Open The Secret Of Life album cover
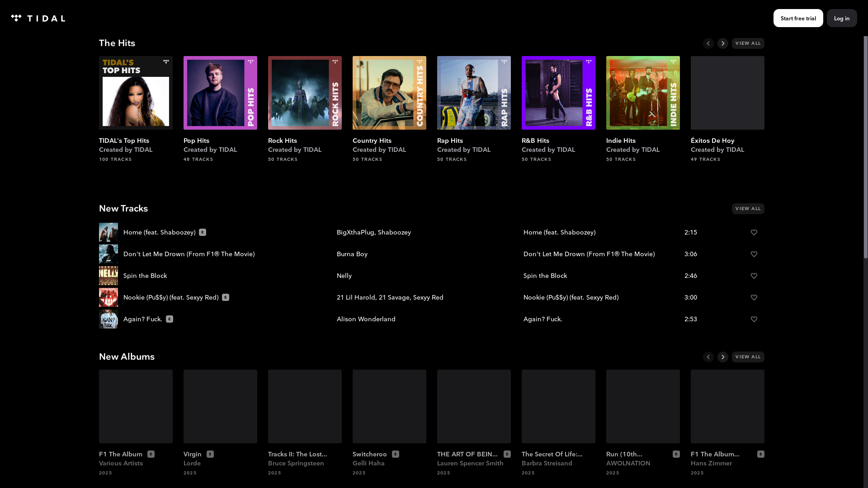868x488 pixels. point(558,406)
